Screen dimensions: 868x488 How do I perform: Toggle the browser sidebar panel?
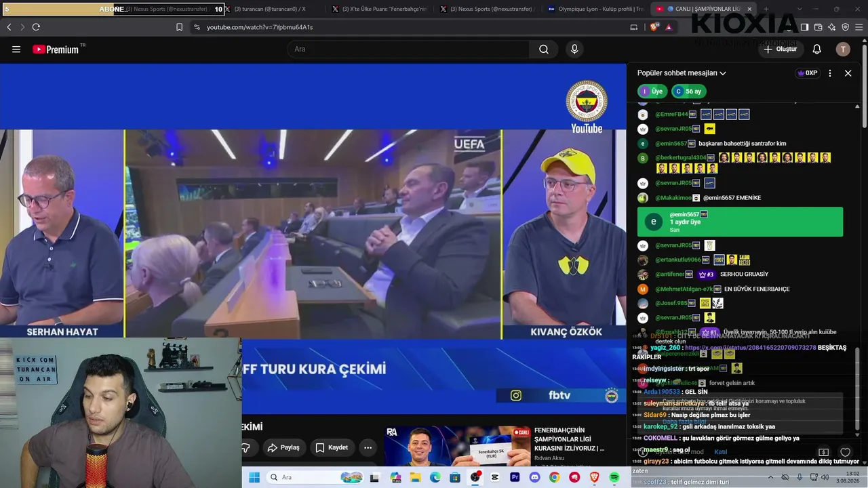point(804,27)
